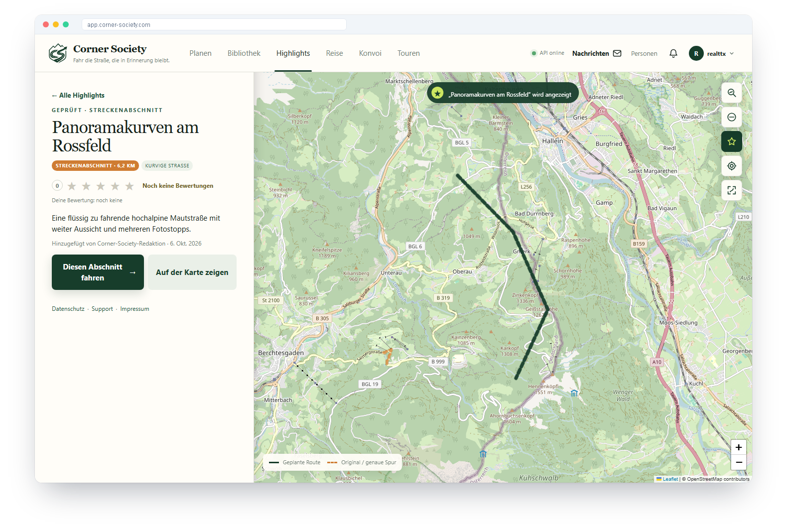Go back via Alle Highlights link

coord(78,95)
